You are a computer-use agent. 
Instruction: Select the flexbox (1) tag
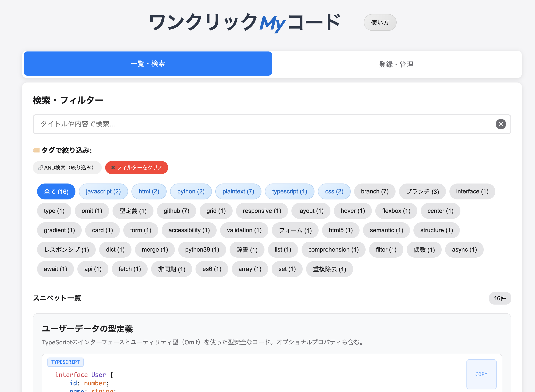pyautogui.click(x=396, y=211)
